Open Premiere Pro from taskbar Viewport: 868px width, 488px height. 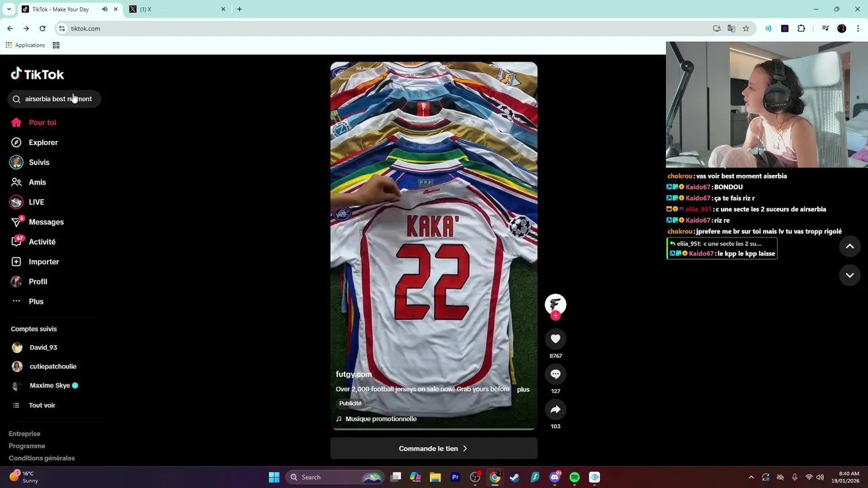[x=455, y=477]
